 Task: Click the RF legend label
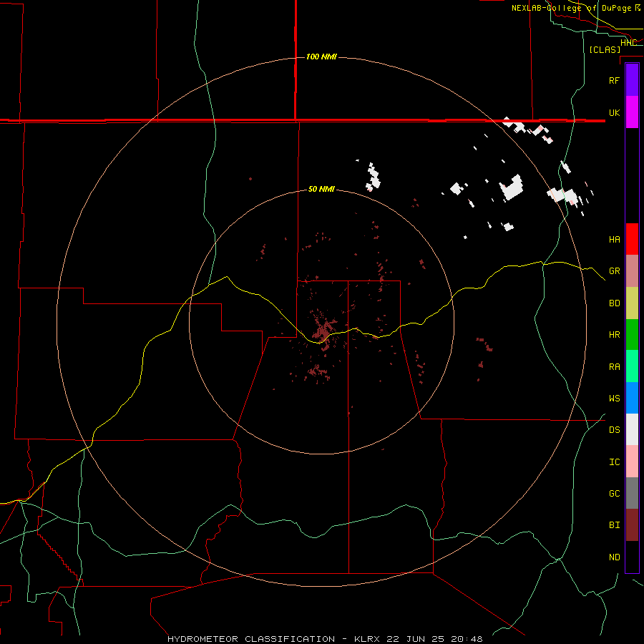[x=614, y=80]
